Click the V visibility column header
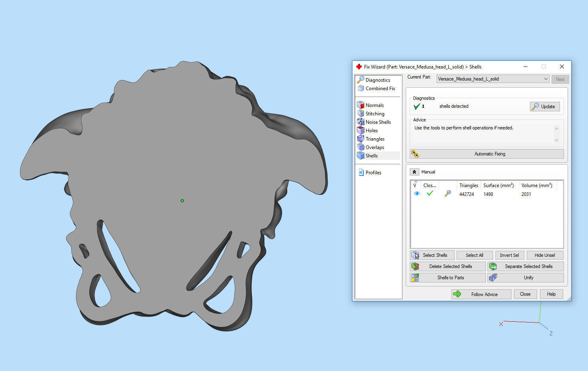 pos(415,185)
